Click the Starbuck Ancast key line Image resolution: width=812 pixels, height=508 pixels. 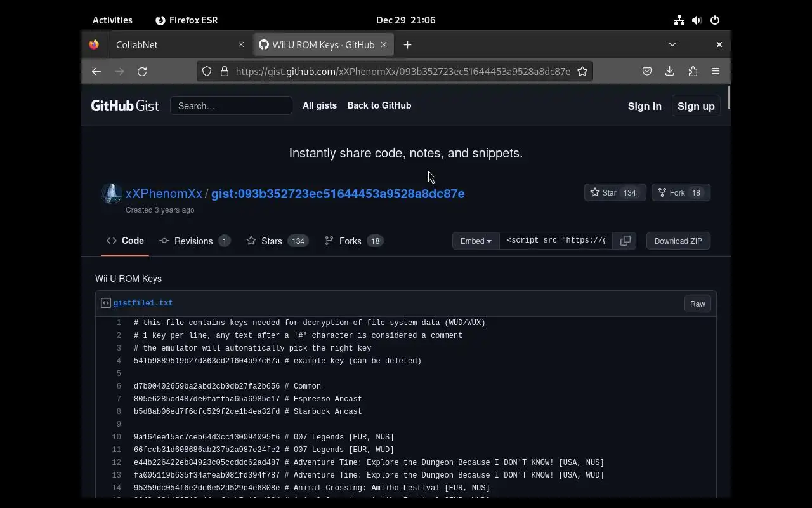pyautogui.click(x=247, y=411)
